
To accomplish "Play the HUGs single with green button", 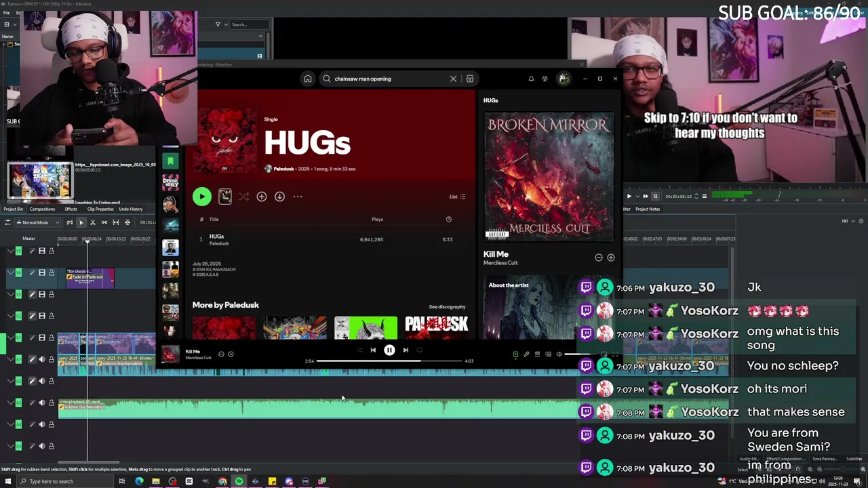I will point(202,197).
